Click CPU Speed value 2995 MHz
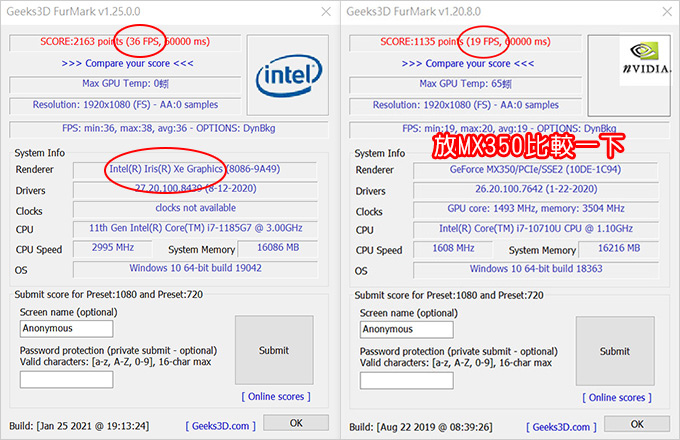 [113, 248]
